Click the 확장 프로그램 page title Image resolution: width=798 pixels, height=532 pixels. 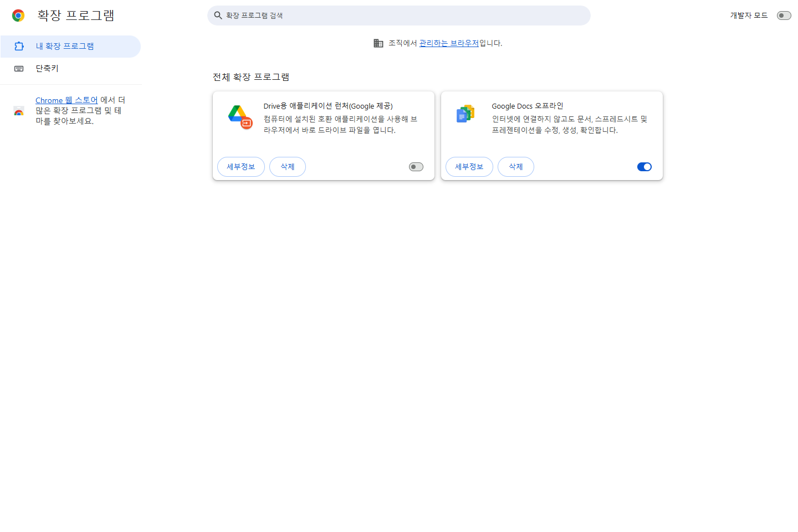[x=76, y=16]
